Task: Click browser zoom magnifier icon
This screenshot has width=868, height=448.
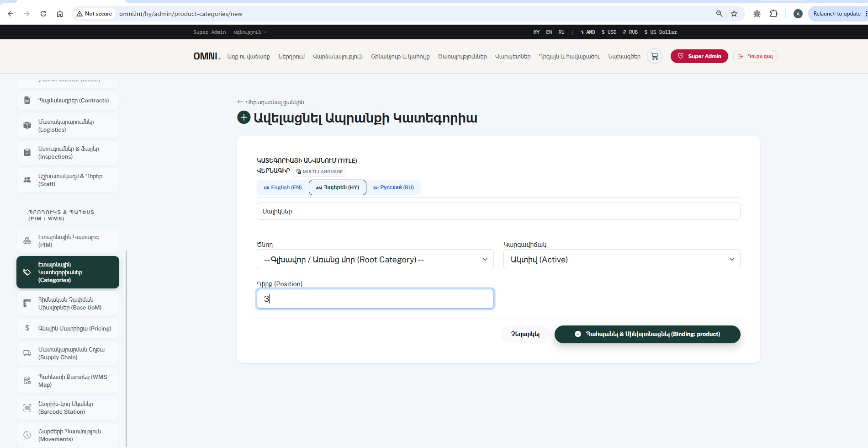Action: (x=719, y=14)
